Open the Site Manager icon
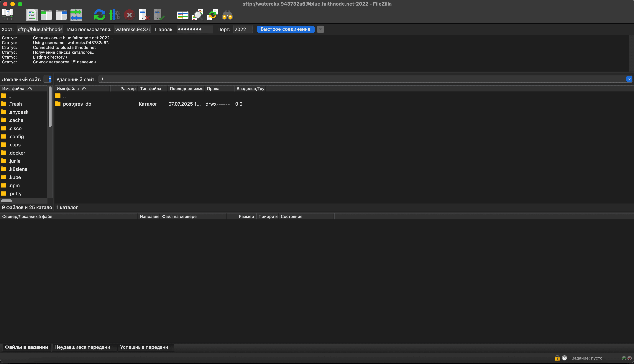 click(8, 15)
